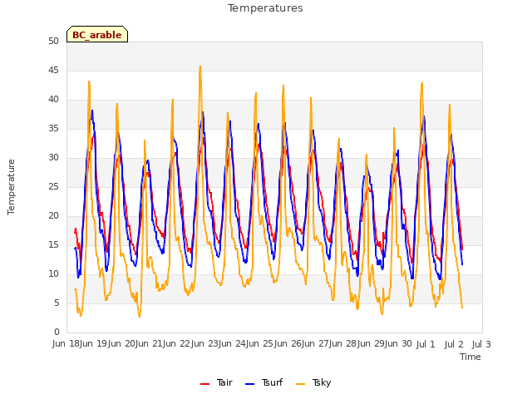Image resolution: width=532 pixels, height=399 pixels.
Task: Click the Jun 21 x-axis tick label
Action: 150,344
